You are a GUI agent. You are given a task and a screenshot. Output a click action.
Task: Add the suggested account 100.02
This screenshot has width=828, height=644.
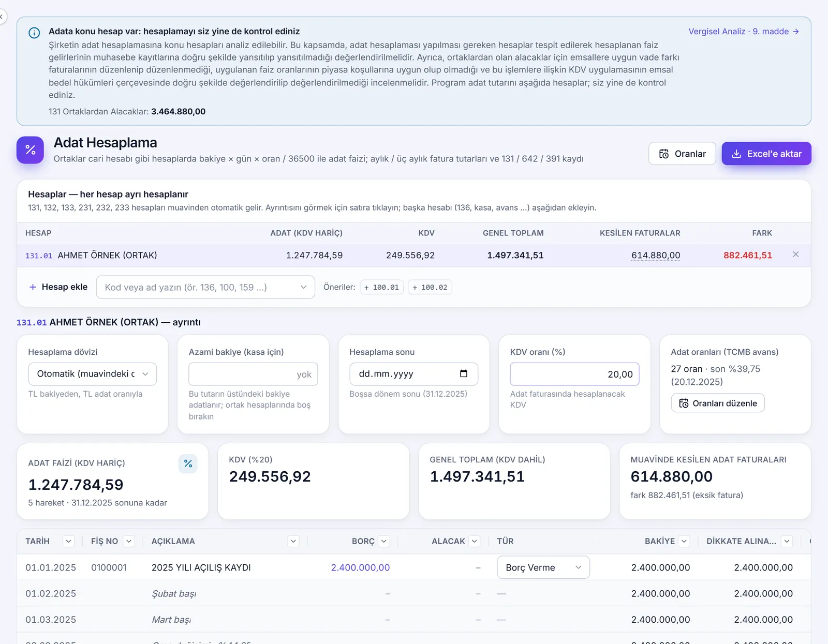pos(430,287)
